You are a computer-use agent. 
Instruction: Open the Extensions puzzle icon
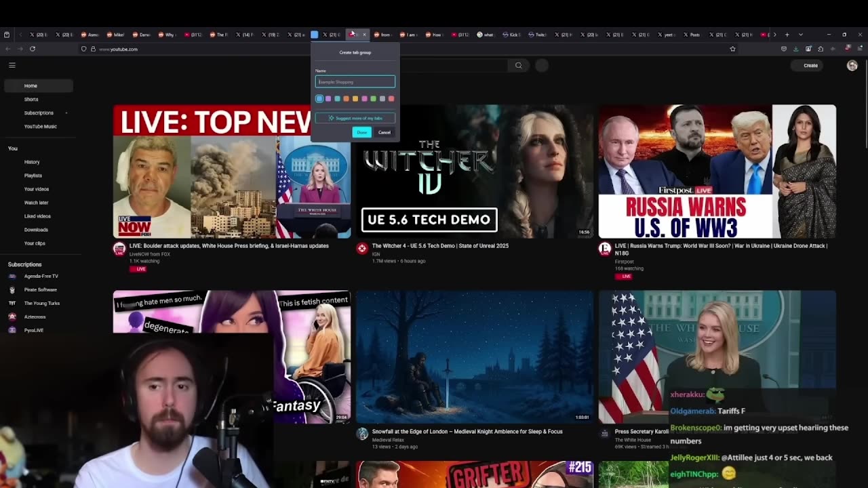click(821, 49)
